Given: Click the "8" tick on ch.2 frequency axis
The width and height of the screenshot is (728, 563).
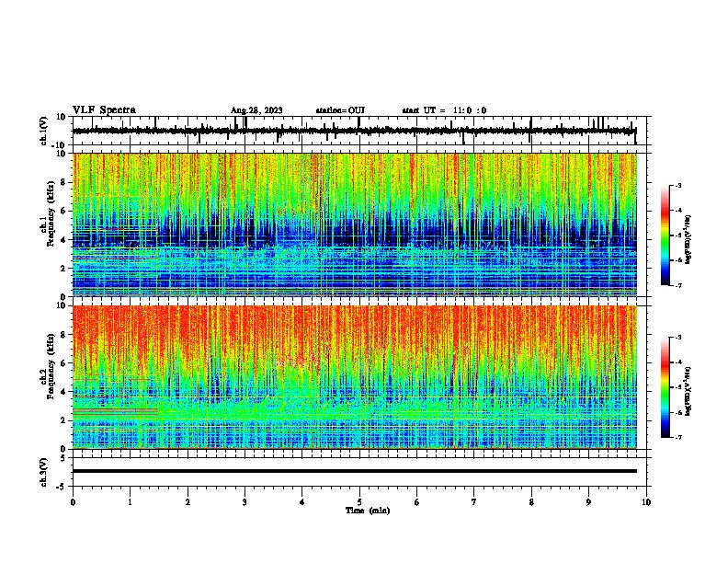Looking at the screenshot, I should click(63, 335).
